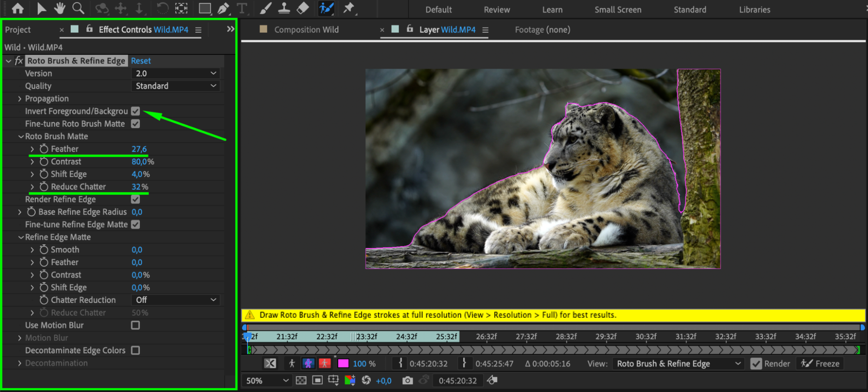Click Reset for Roto Brush effect
The height and width of the screenshot is (392, 868).
pos(141,61)
